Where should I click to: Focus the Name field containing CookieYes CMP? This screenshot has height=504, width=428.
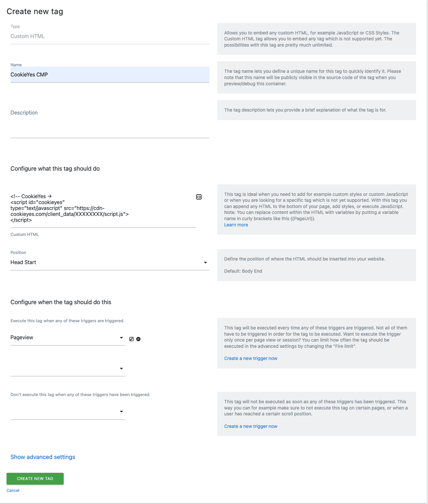pos(110,74)
